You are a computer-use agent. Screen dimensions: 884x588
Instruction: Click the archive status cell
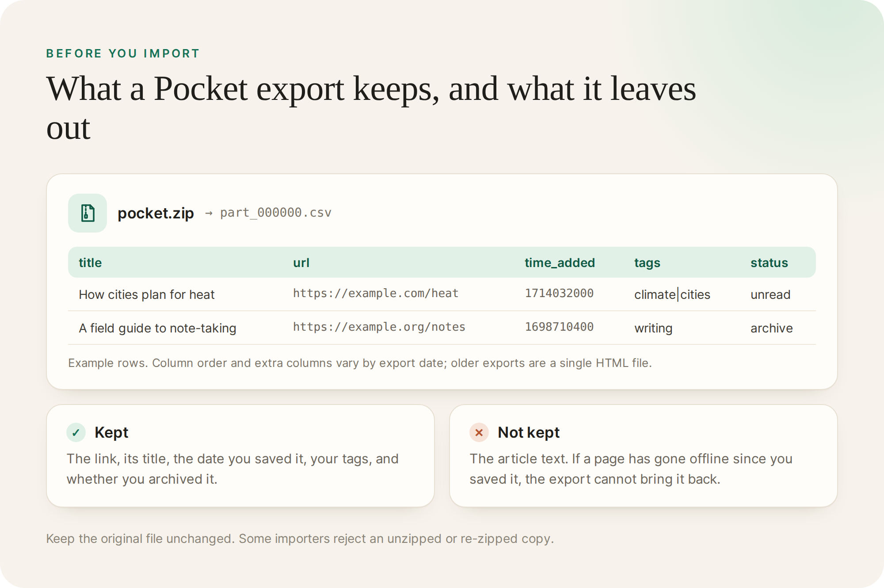pos(772,328)
